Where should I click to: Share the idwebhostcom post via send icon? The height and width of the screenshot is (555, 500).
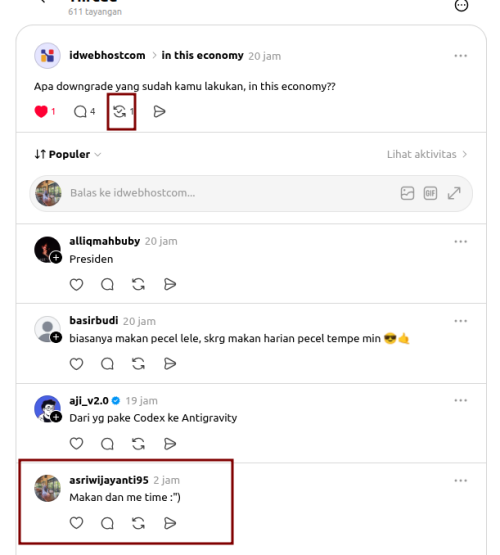pyautogui.click(x=159, y=111)
